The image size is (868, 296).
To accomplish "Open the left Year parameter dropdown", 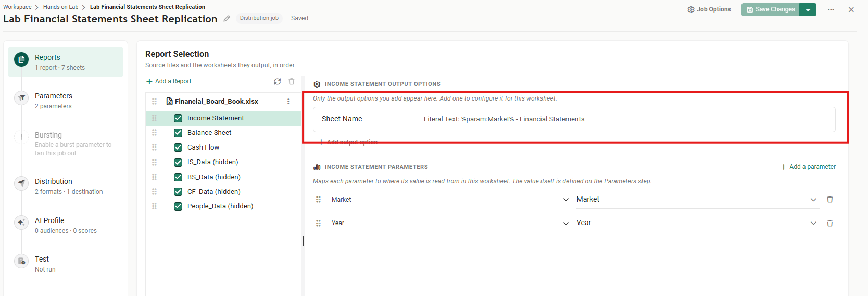I will (449, 223).
